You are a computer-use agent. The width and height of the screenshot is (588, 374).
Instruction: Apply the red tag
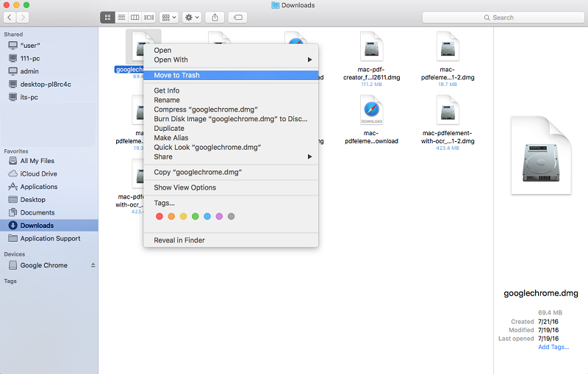[159, 216]
